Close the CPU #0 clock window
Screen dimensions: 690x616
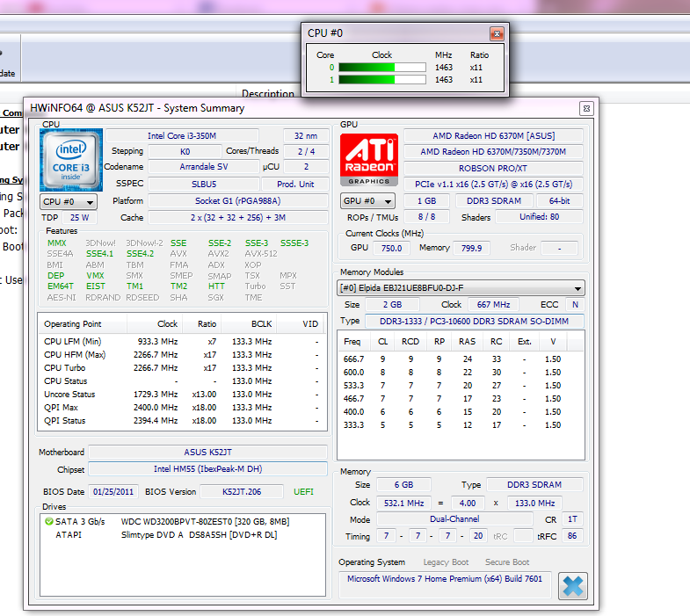click(x=497, y=33)
